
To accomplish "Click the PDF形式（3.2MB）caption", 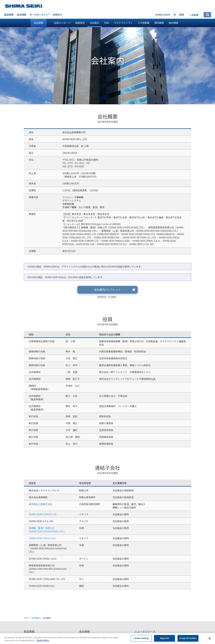I will point(107,297).
